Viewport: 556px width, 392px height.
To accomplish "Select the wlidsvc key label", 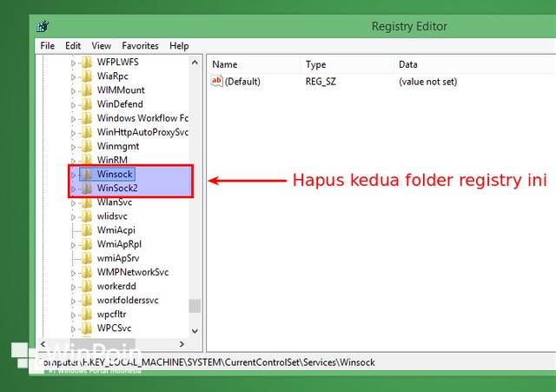I will click(x=112, y=216).
